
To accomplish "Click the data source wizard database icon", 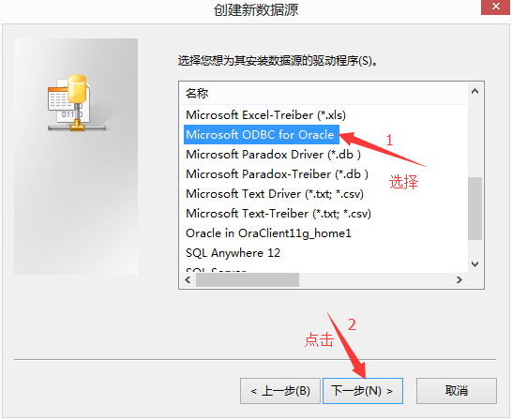I will pos(76,103).
